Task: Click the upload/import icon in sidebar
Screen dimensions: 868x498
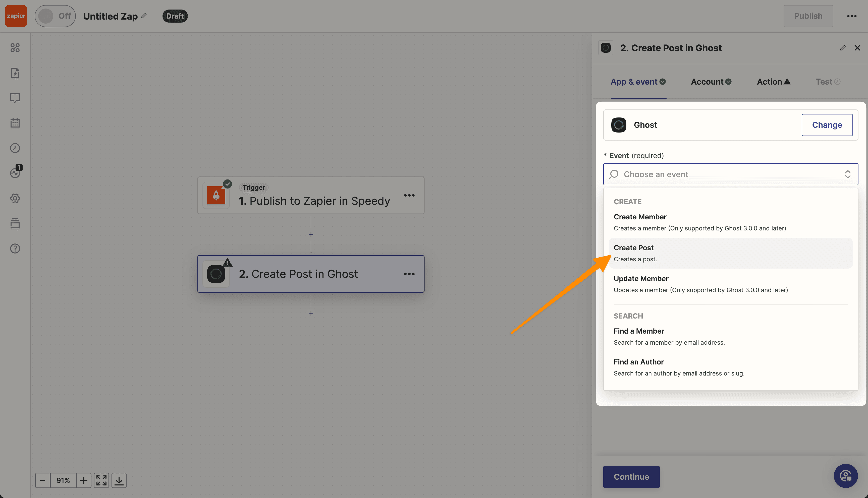Action: pos(16,73)
